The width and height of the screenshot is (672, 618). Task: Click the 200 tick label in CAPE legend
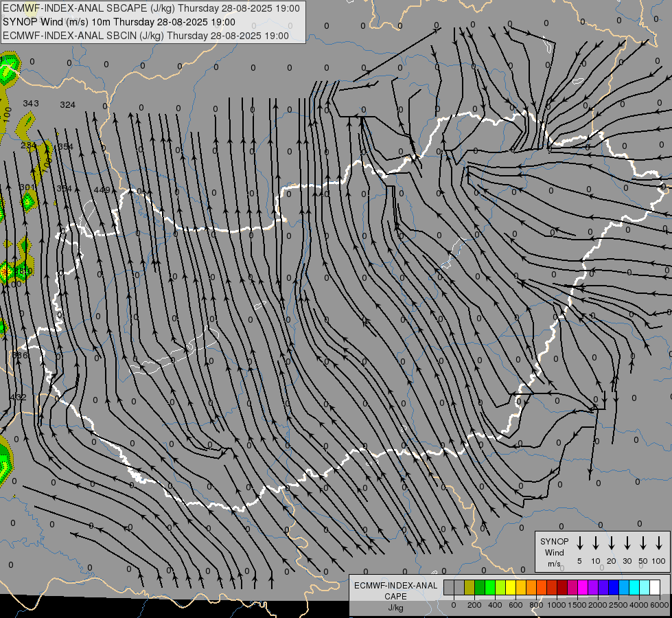pyautogui.click(x=474, y=605)
